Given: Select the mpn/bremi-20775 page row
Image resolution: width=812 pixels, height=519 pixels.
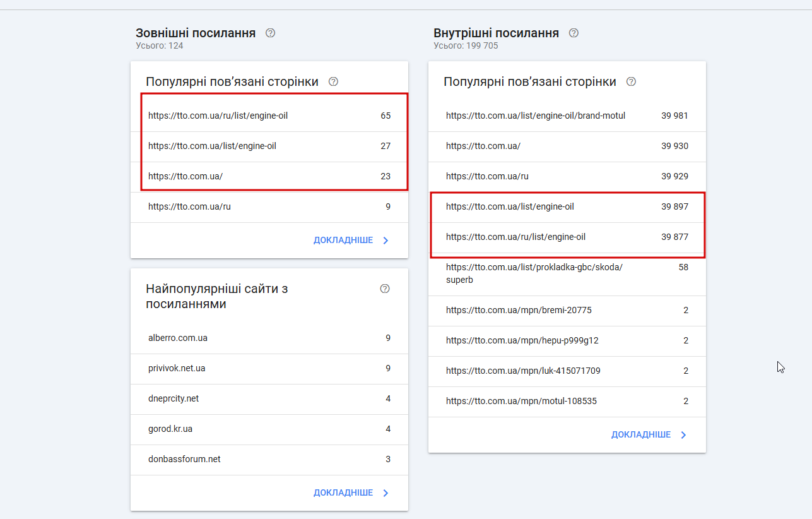Looking at the screenshot, I should tap(567, 310).
